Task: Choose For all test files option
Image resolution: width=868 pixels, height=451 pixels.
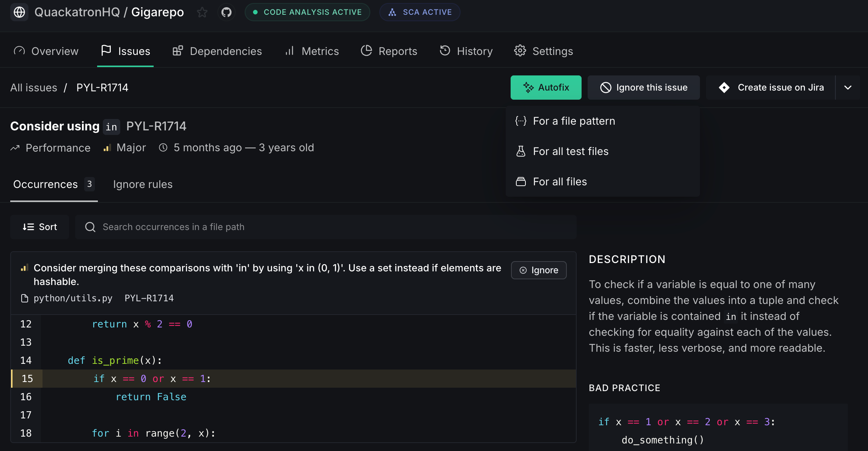Action: 570,151
